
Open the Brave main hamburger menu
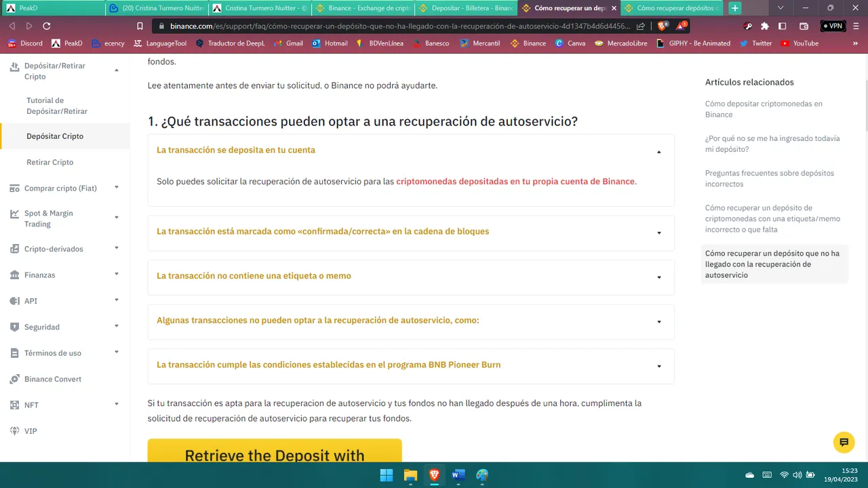856,26
